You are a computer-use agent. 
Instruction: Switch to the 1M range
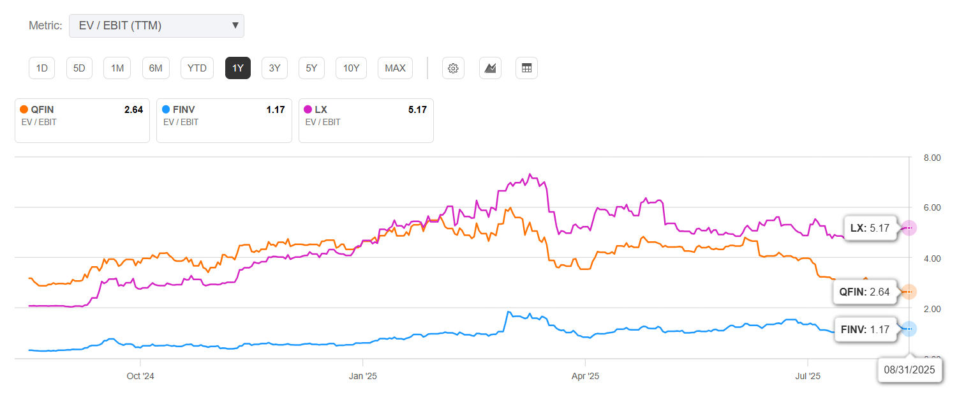point(117,68)
